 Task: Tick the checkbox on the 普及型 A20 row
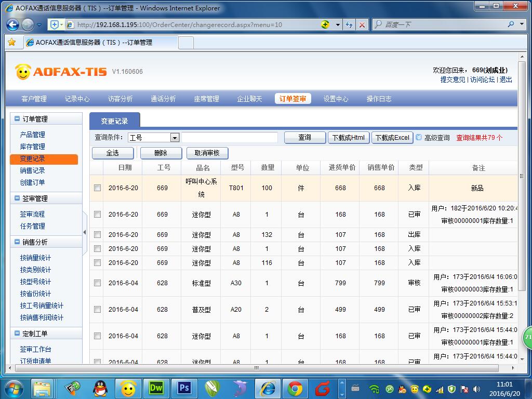point(97,309)
